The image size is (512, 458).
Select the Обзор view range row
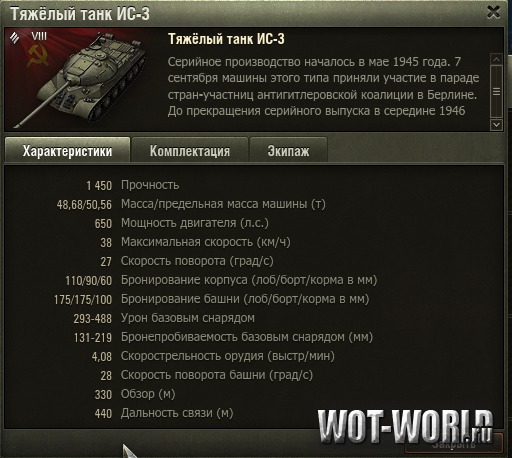tap(135, 394)
